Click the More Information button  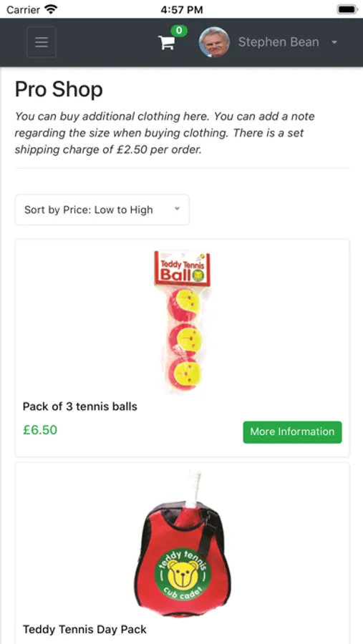292,432
